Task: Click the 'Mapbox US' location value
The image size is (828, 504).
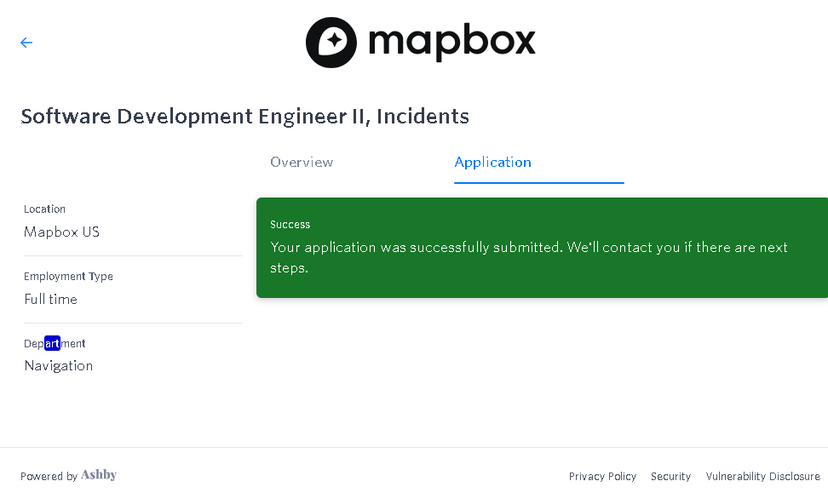Action: pos(61,232)
